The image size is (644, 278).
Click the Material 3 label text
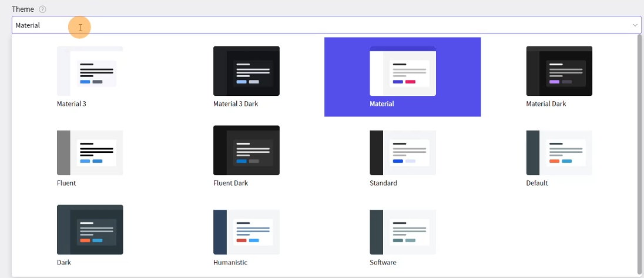coord(72,104)
